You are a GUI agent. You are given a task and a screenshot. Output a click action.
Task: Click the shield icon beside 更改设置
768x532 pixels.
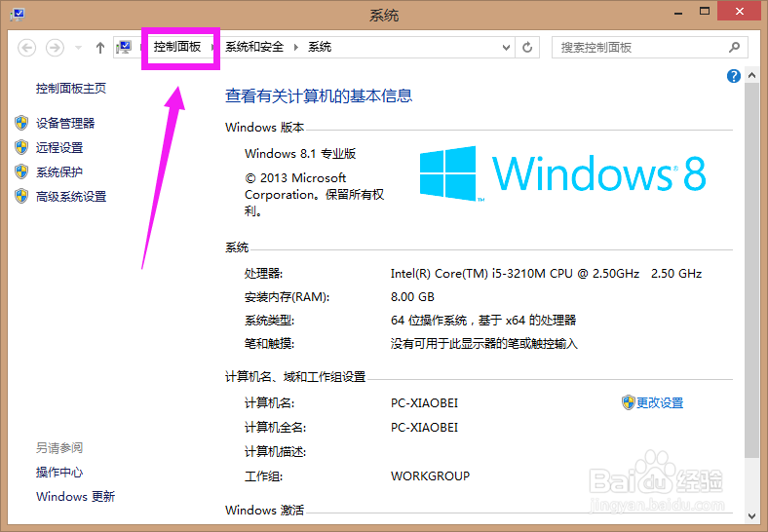629,402
